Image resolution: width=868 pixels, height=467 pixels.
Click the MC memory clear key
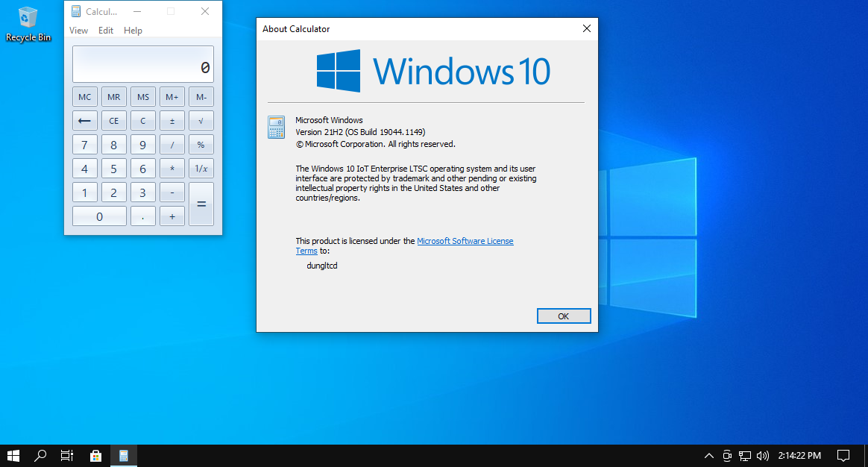(85, 97)
